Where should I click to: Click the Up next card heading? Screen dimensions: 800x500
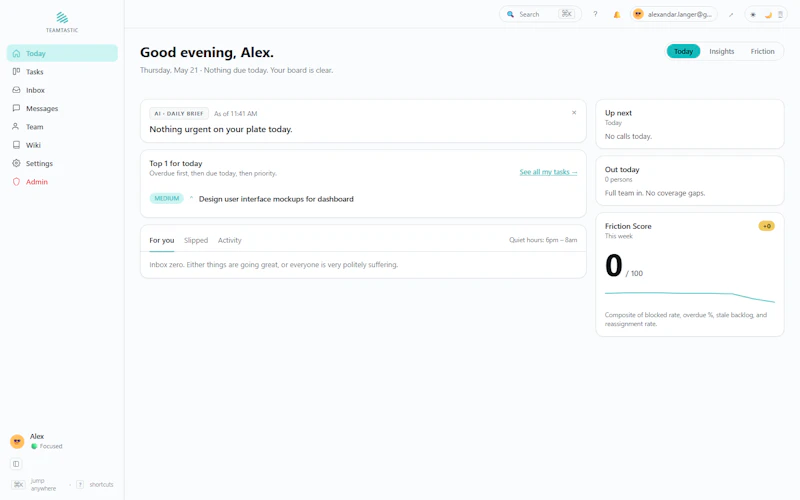coord(618,113)
